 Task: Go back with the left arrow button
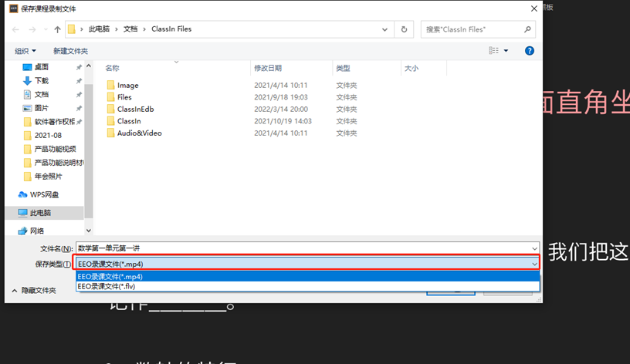[x=15, y=29]
